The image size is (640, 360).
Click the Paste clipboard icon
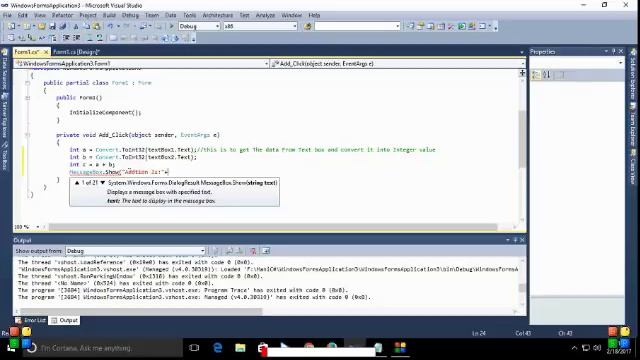[97, 26]
